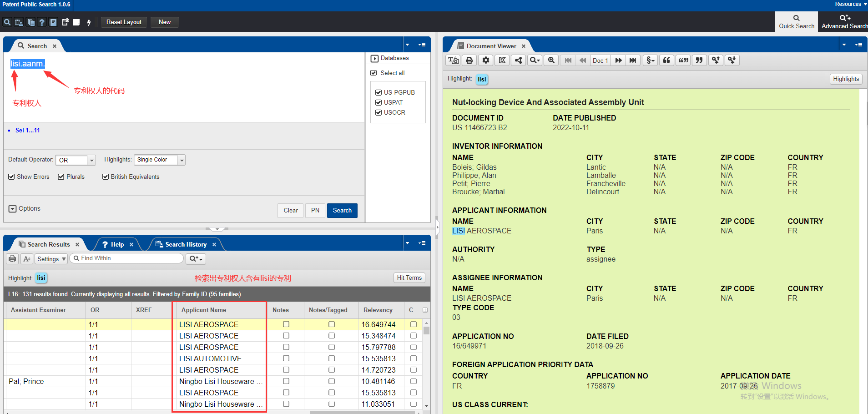Toggle the Plurals checkbox
This screenshot has width=868, height=414.
pos(61,177)
